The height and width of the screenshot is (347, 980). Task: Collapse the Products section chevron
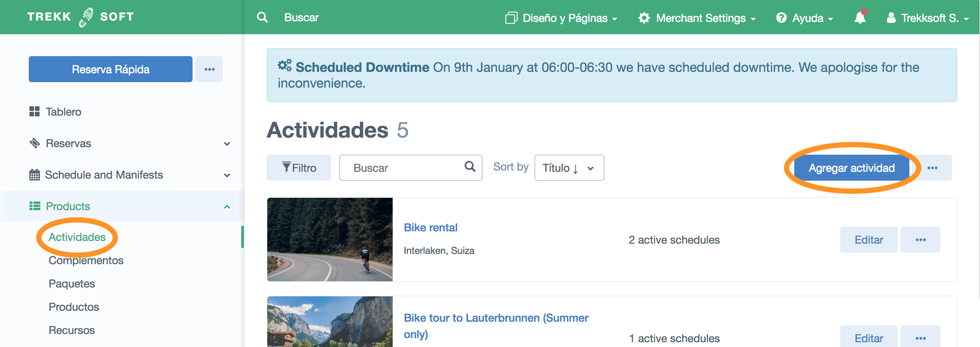tap(227, 207)
